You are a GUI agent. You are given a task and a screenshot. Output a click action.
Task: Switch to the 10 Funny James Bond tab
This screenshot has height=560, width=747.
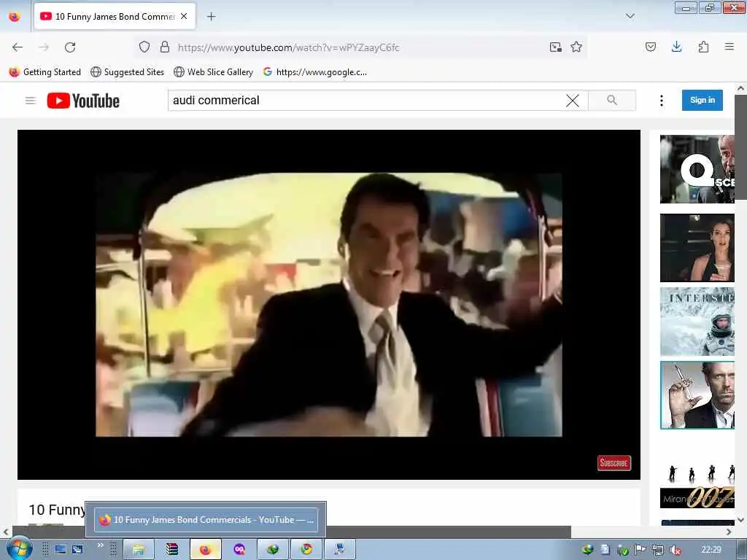pos(115,17)
